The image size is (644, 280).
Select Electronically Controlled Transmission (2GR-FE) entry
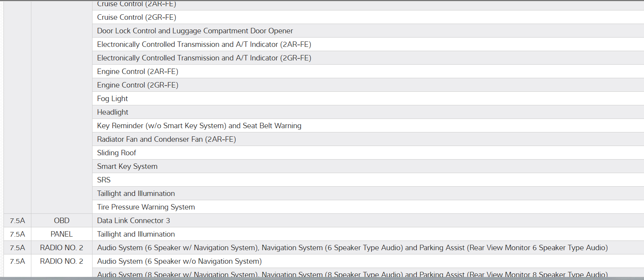(x=204, y=58)
